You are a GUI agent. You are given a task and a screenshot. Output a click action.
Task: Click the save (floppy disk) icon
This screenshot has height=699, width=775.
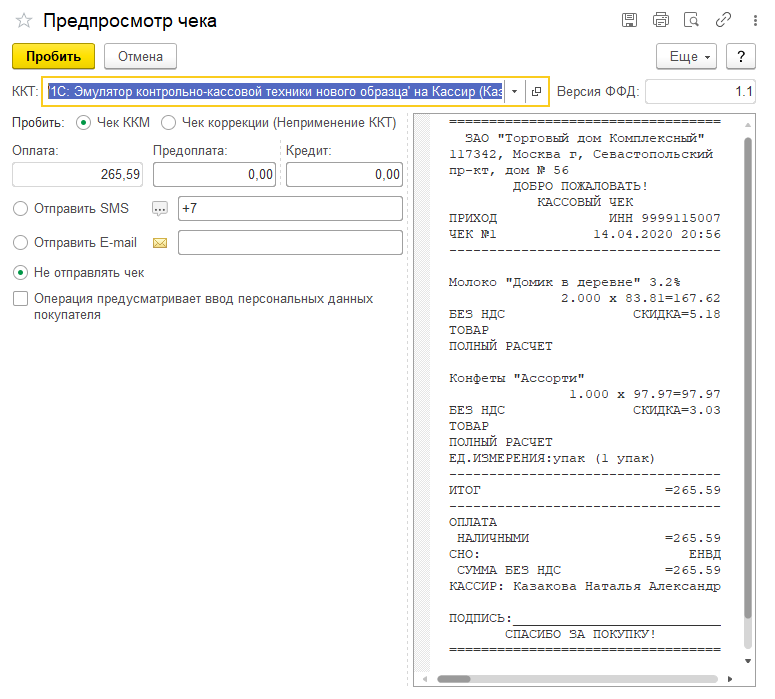tap(629, 20)
